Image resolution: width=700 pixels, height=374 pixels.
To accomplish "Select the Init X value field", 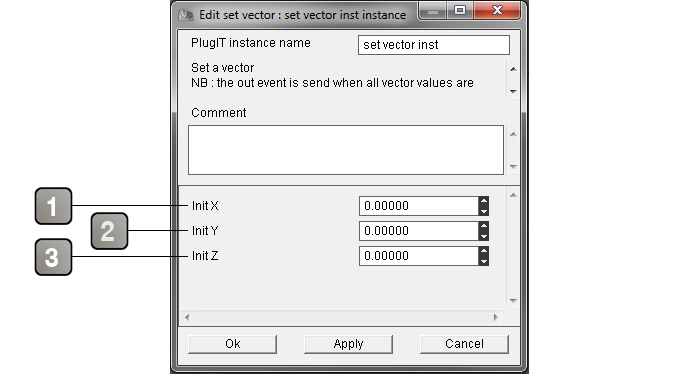I will coord(419,206).
